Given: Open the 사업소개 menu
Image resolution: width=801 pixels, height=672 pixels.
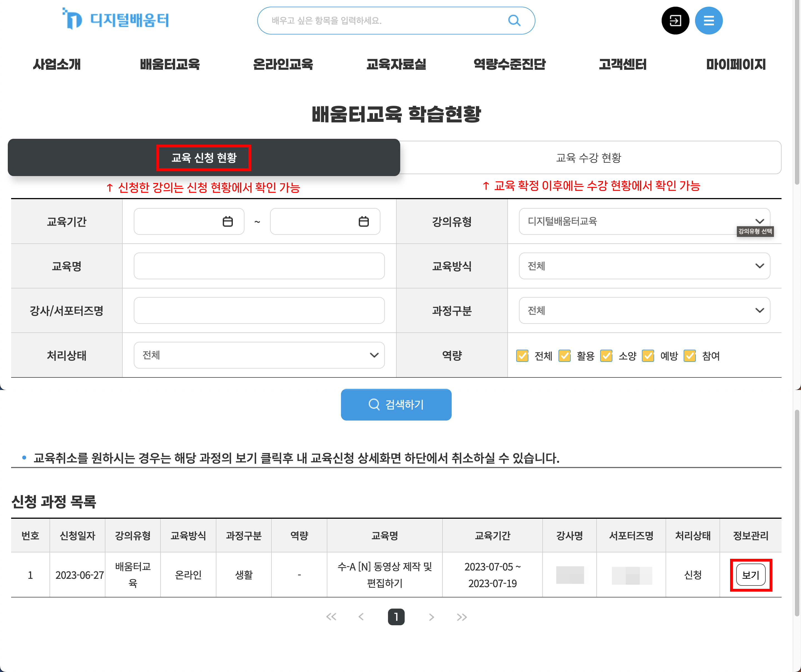Looking at the screenshot, I should 57,64.
